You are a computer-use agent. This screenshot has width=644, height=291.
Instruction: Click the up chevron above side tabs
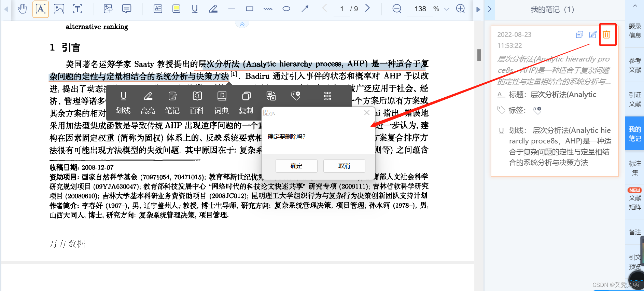pyautogui.click(x=635, y=6)
